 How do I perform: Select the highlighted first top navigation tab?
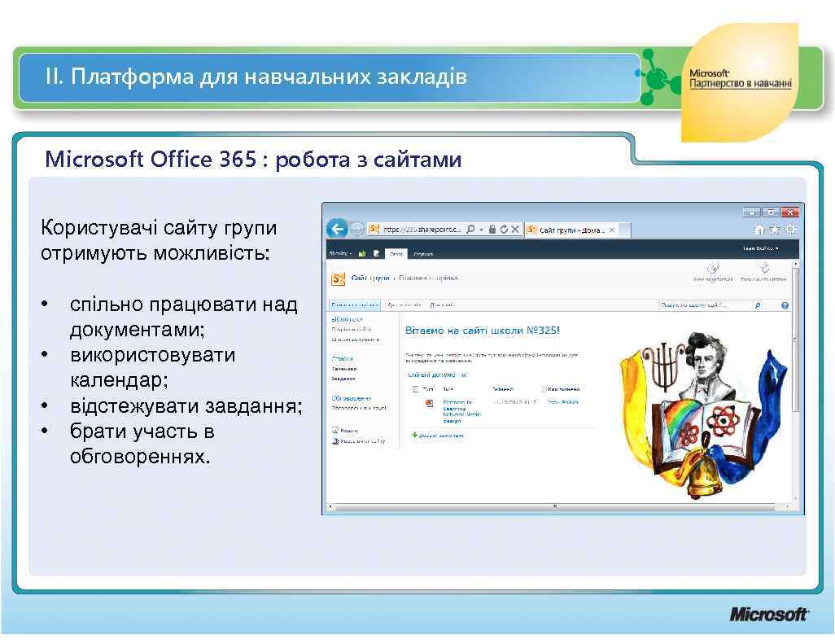coord(355,304)
